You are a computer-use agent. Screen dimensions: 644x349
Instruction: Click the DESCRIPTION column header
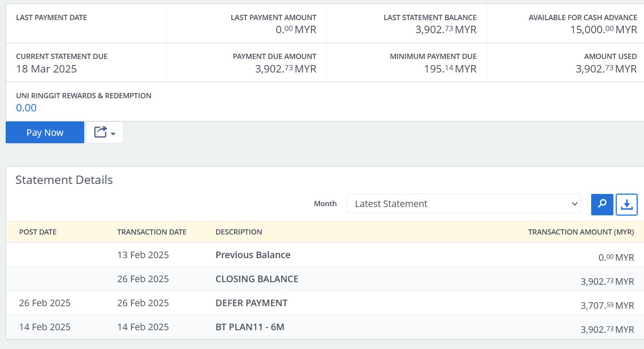(x=239, y=232)
